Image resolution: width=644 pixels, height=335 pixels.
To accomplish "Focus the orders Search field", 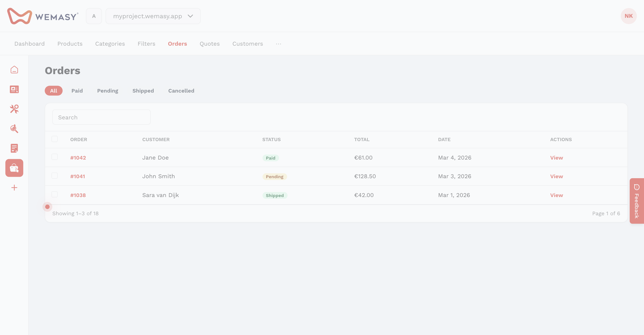I will tap(101, 117).
